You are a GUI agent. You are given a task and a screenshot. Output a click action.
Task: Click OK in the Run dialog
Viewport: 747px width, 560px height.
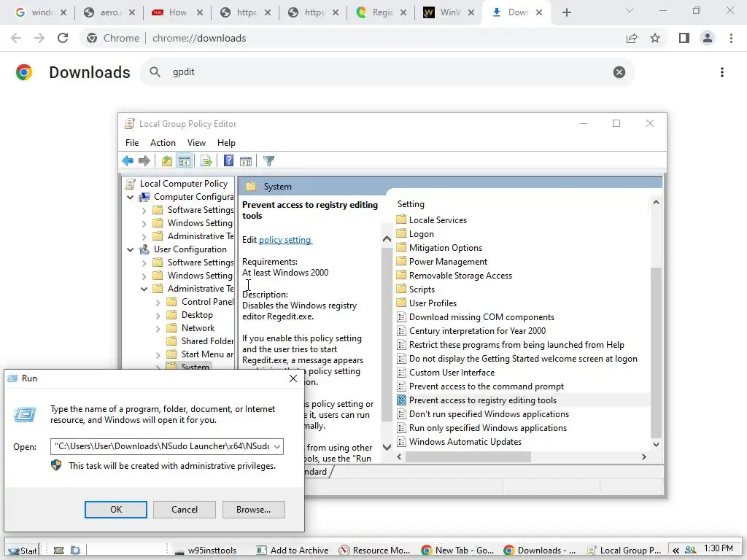click(116, 510)
